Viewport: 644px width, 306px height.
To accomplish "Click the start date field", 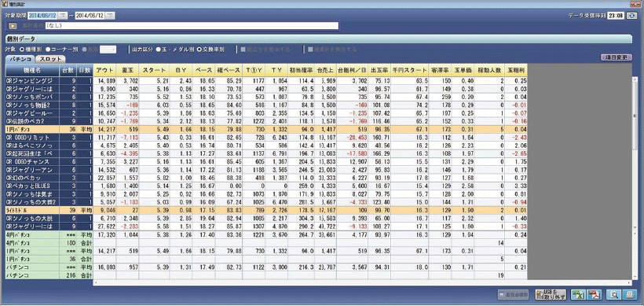I will point(42,16).
